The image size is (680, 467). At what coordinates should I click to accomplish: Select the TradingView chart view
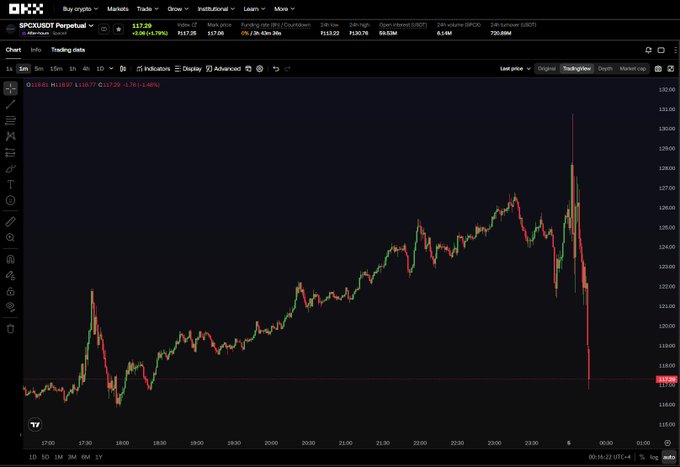(576, 69)
